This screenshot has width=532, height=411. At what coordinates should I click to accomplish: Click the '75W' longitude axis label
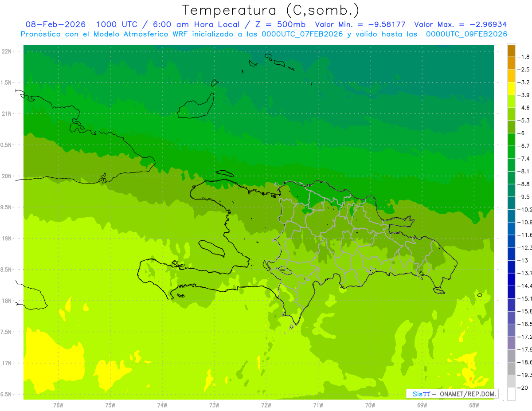click(110, 405)
